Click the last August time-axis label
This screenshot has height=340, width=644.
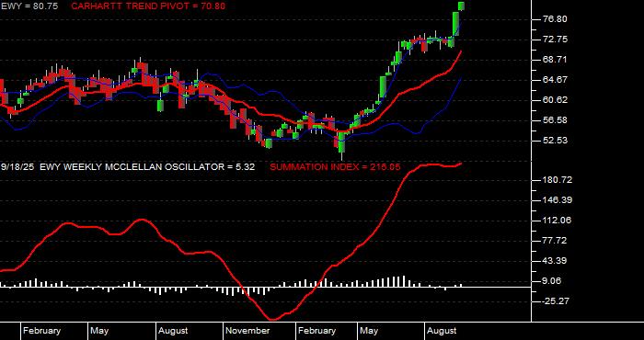(442, 331)
